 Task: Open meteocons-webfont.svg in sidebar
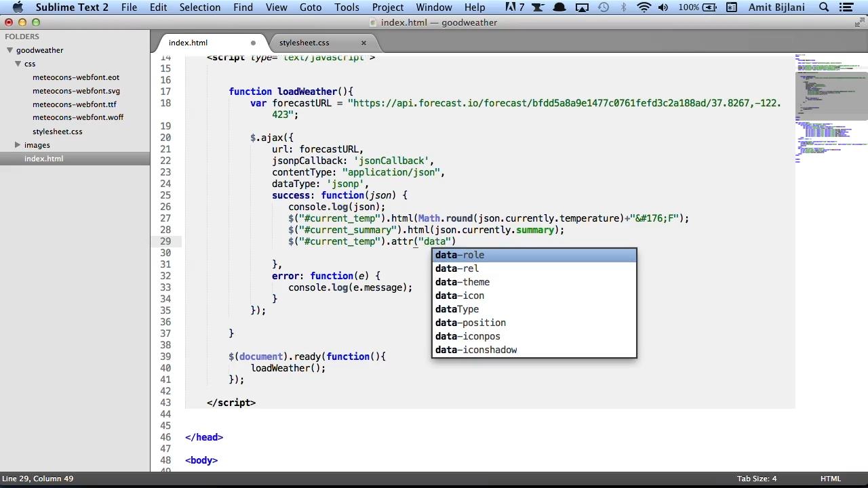click(76, 91)
